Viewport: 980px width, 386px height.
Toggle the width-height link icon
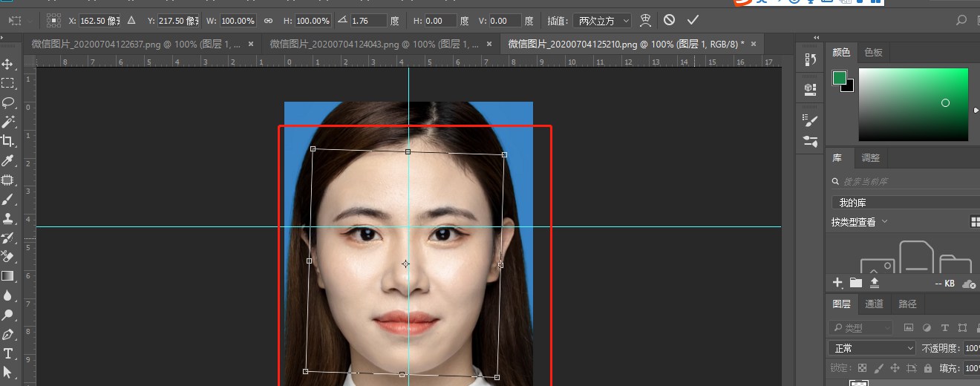[268, 21]
